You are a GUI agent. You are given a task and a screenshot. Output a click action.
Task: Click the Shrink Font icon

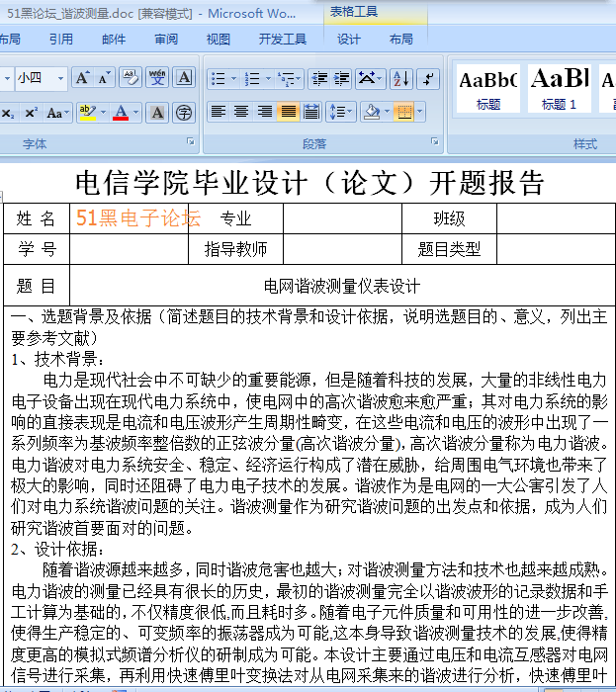(104, 78)
